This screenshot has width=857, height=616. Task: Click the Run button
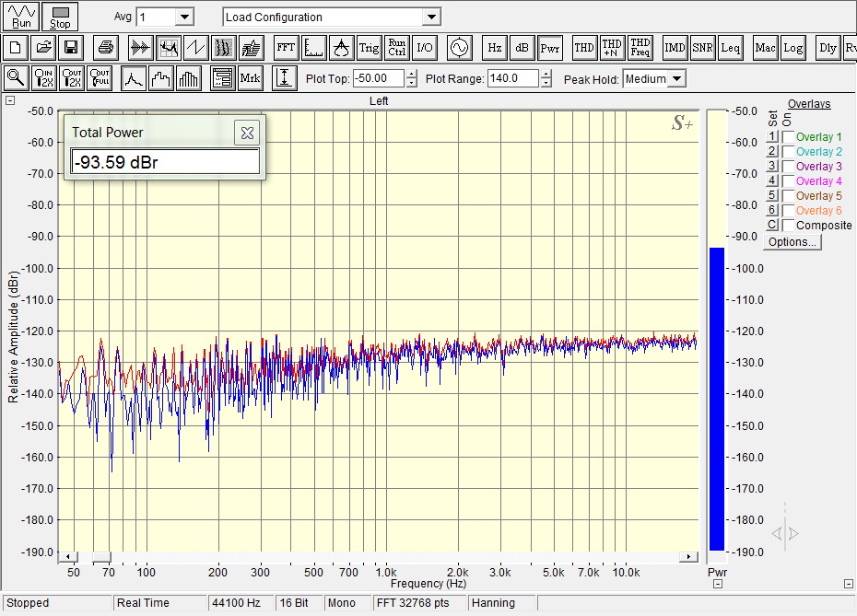(x=22, y=17)
